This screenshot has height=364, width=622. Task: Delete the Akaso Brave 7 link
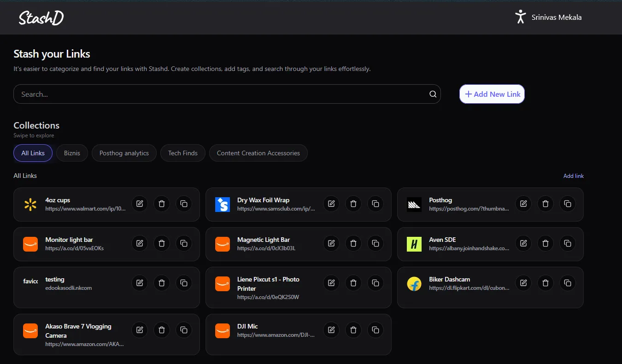point(162,330)
